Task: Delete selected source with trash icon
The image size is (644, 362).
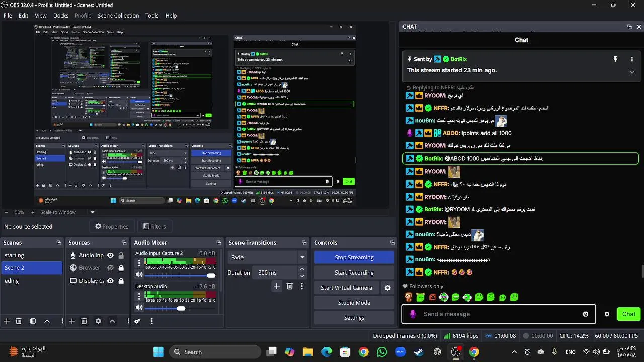Action: [x=84, y=321]
